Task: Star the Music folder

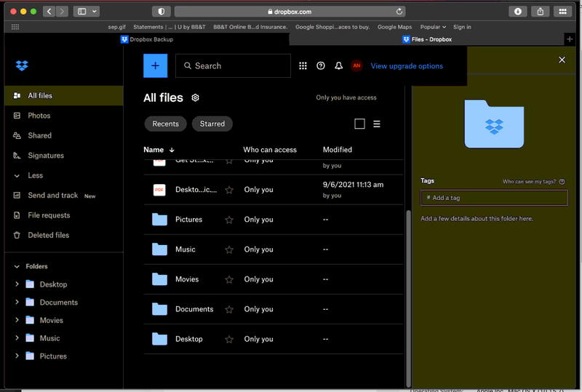Action: 229,249
